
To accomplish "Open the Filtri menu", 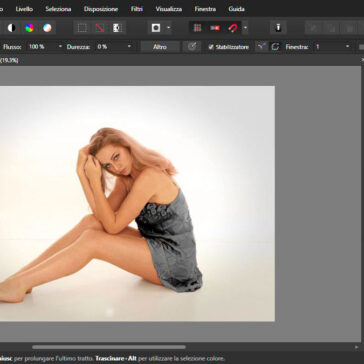I will pos(137,9).
